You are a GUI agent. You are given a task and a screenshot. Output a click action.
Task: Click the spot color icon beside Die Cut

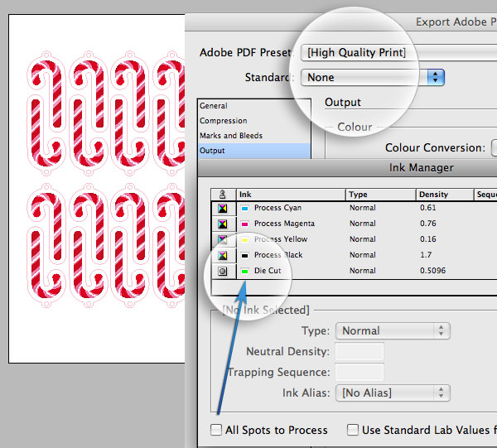tap(222, 271)
